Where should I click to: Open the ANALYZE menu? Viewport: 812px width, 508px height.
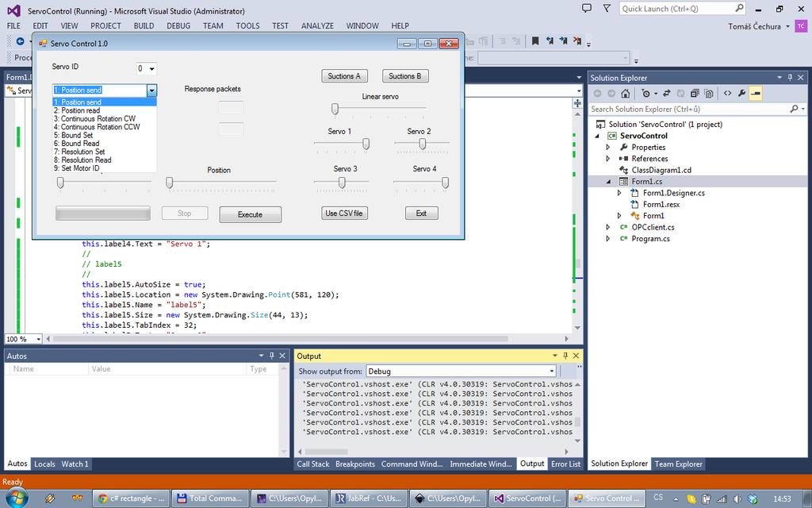click(317, 26)
